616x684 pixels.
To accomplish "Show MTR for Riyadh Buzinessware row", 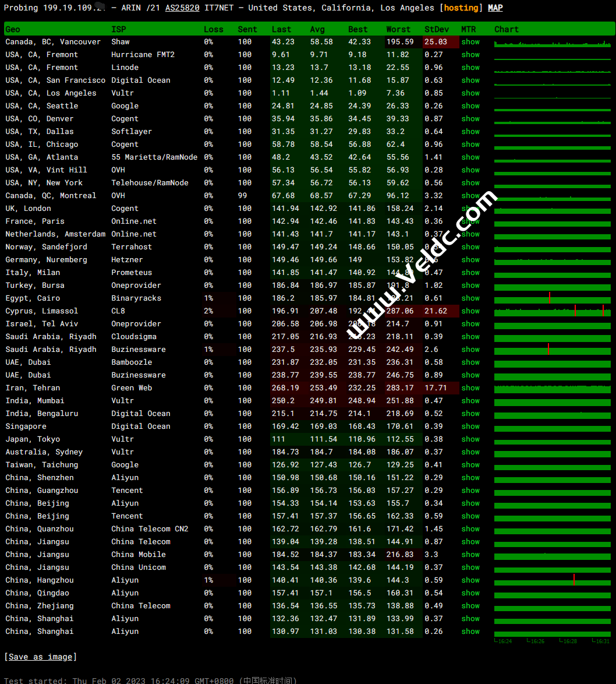I will (470, 350).
